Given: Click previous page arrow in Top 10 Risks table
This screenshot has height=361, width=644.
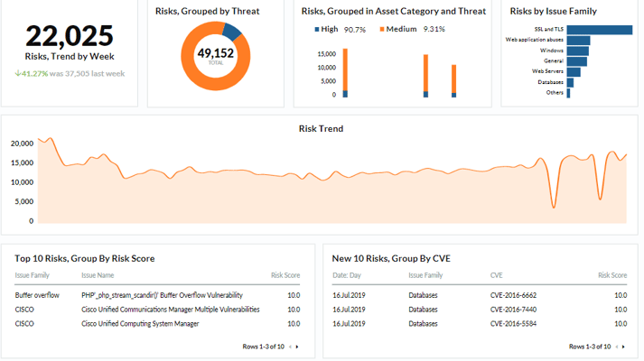Looking at the screenshot, I should [x=288, y=347].
